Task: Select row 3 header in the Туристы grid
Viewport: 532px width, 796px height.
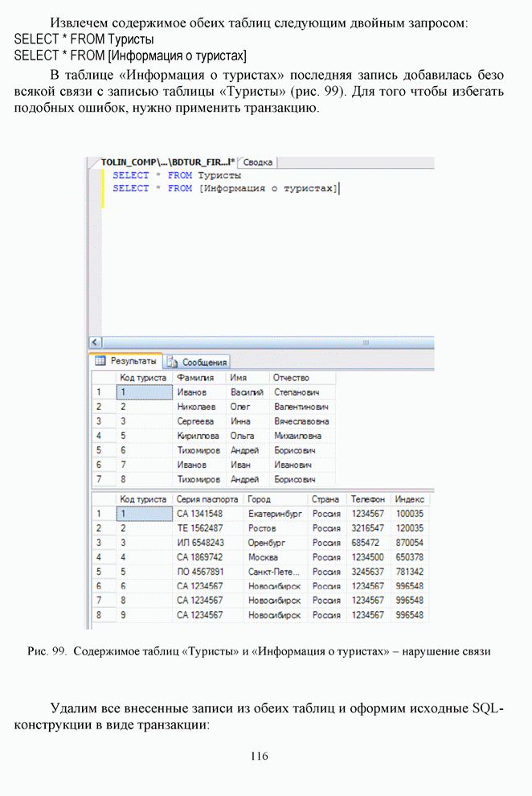Action: [x=99, y=421]
